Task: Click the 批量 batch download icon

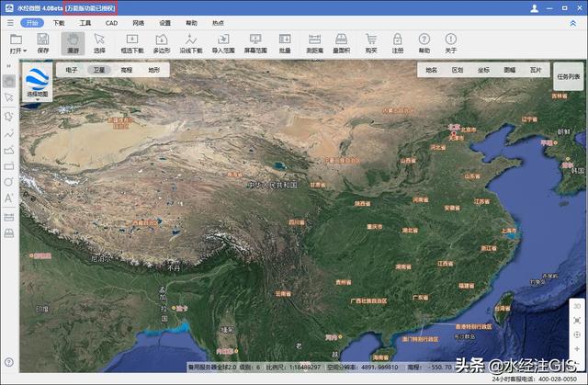Action: (x=285, y=43)
